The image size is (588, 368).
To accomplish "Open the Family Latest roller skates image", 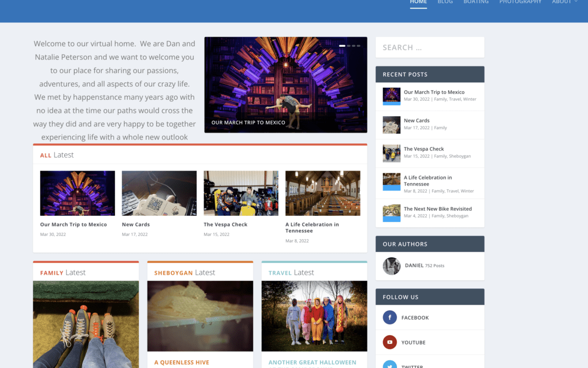I will click(86, 324).
